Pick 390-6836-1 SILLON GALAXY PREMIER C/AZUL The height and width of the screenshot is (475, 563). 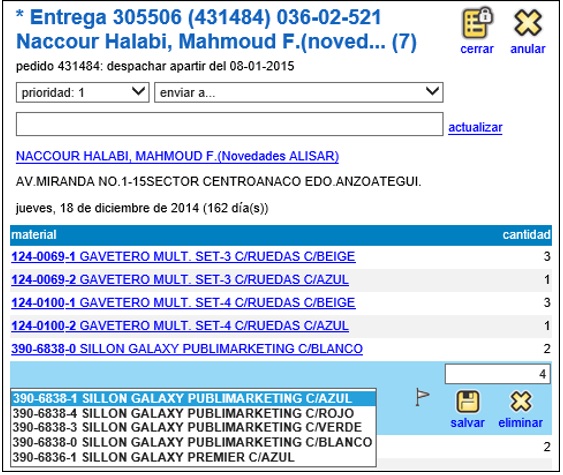(193, 457)
